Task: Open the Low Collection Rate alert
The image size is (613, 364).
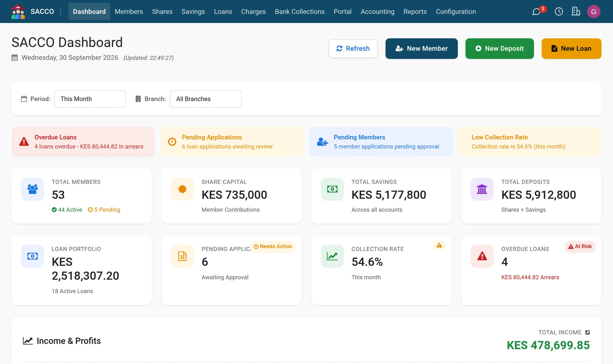Action: pyautogui.click(x=530, y=142)
